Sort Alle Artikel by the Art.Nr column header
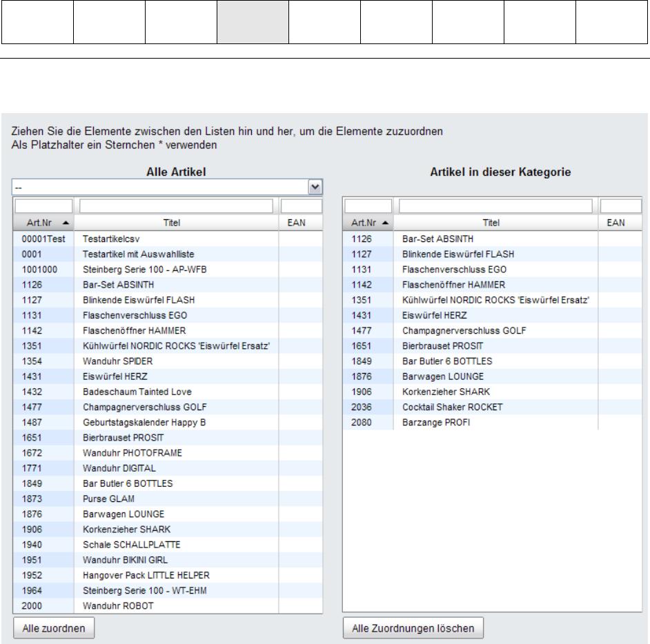The height and width of the screenshot is (644, 650). pos(43,223)
